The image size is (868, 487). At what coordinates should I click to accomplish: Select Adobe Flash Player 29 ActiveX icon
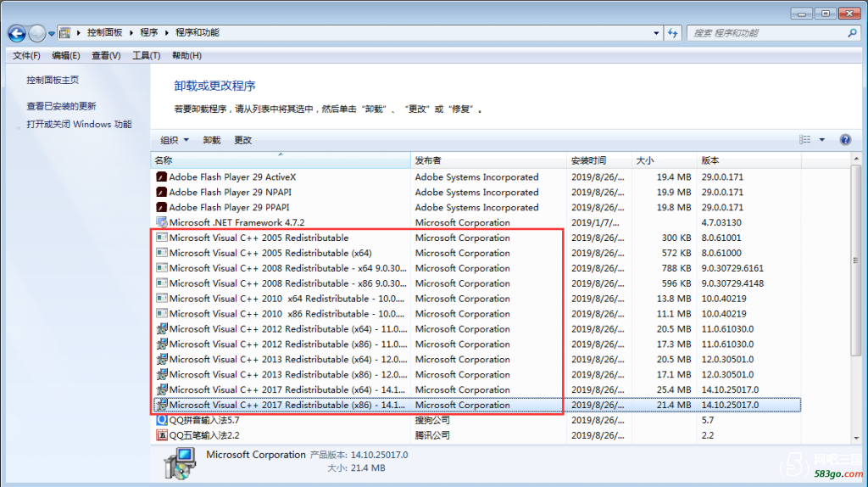tap(162, 177)
